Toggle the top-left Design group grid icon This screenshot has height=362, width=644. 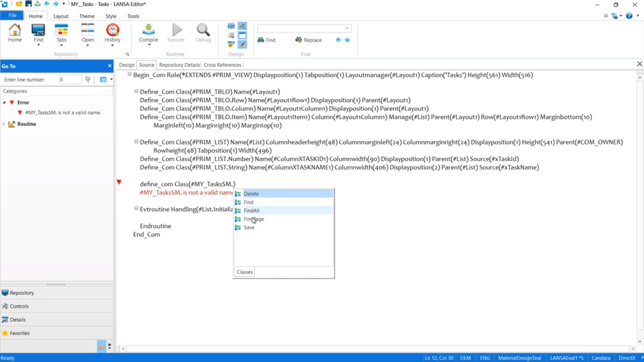click(231, 26)
